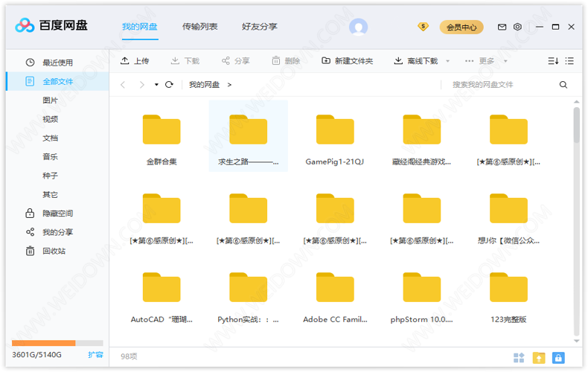Click the 上传 upload button
Viewport: 588px width, 372px height.
(135, 61)
